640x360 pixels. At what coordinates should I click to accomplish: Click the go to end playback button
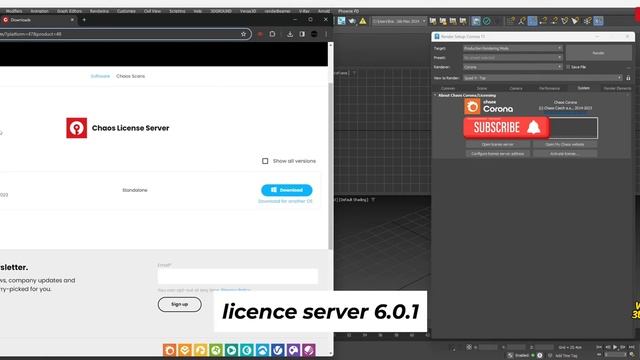[631, 347]
